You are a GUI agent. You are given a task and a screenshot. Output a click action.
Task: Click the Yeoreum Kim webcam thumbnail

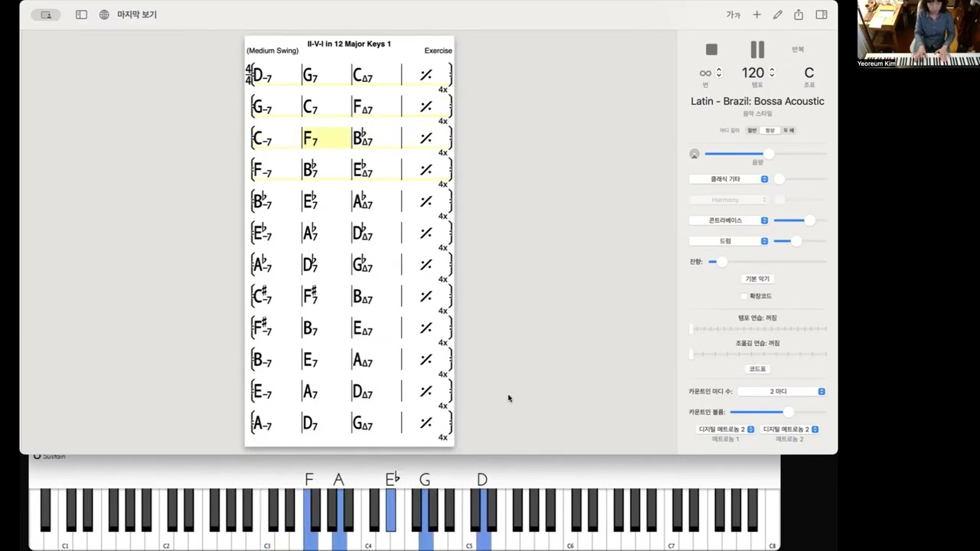pyautogui.click(x=918, y=34)
